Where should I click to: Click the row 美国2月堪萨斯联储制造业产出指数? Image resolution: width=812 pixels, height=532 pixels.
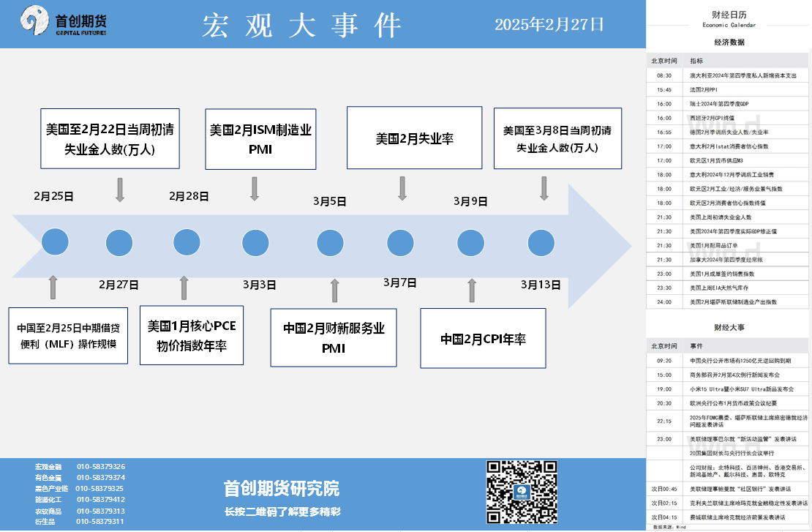(x=727, y=302)
